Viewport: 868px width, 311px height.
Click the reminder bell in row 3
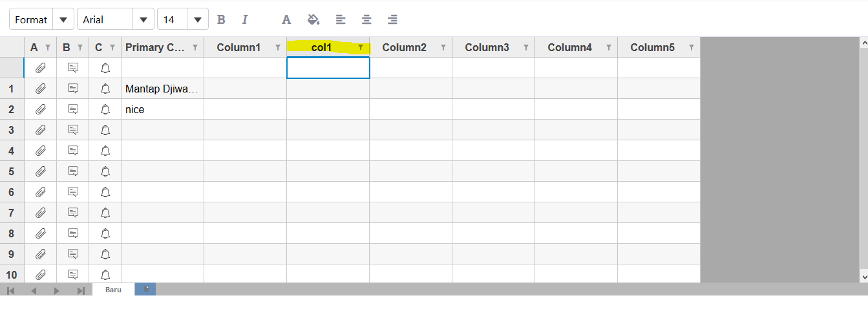pyautogui.click(x=105, y=130)
